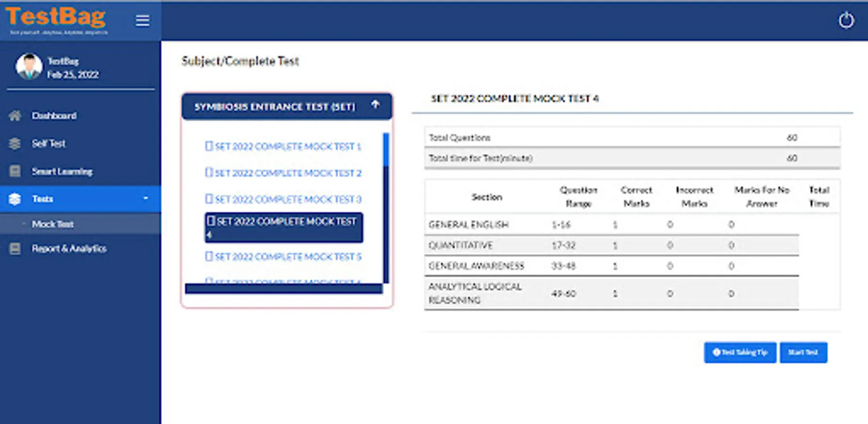
Task: Open the Mock Test submenu item
Action: [x=53, y=224]
